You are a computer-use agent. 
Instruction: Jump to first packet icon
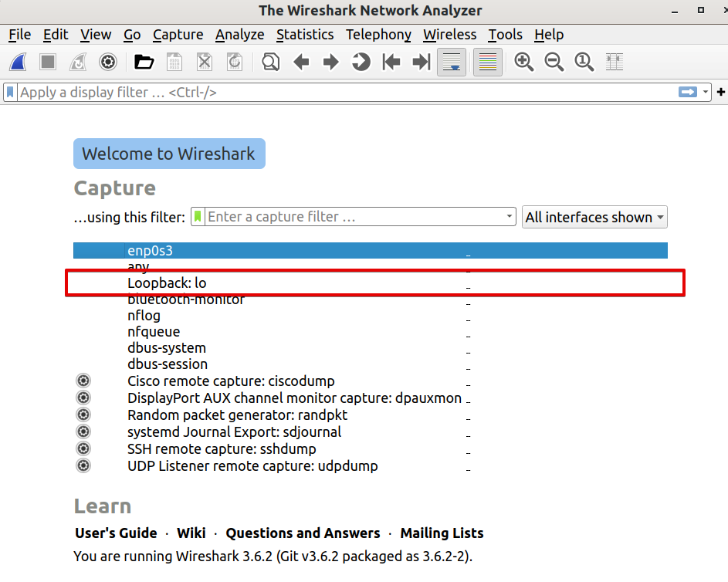391,62
